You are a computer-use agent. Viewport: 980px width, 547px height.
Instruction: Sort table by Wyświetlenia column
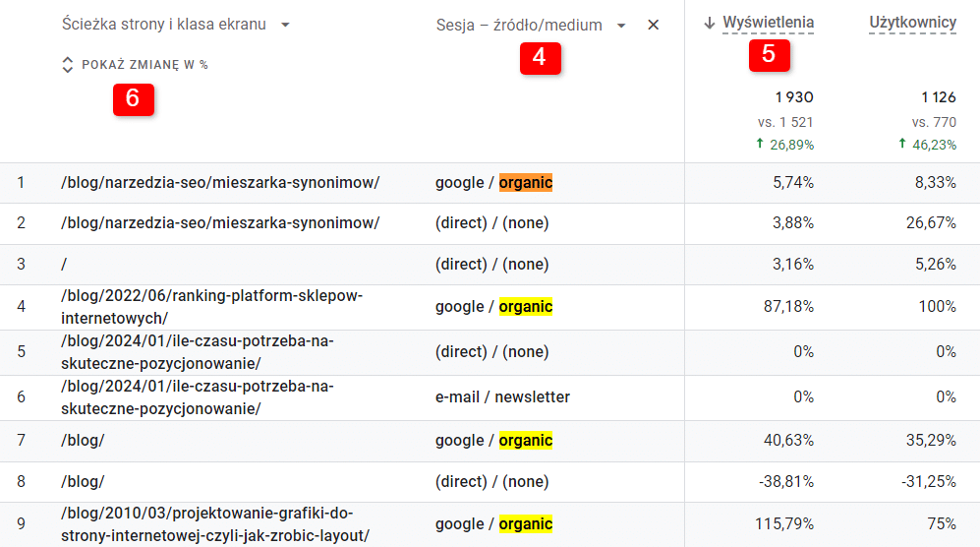point(768,23)
